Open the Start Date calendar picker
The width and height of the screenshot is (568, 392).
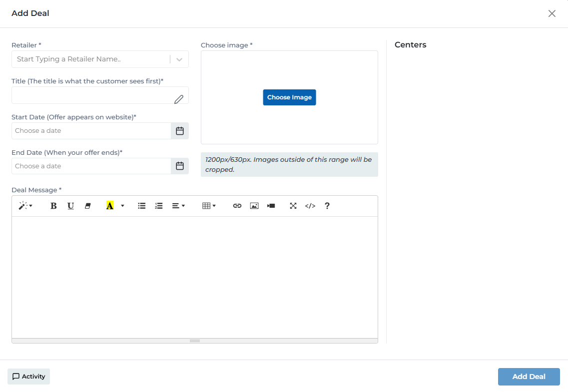point(179,130)
